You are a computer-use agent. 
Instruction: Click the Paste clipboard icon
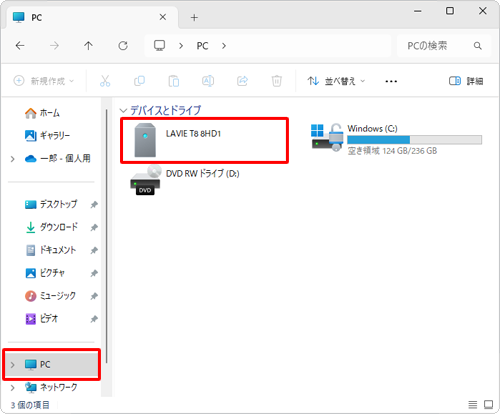point(174,81)
